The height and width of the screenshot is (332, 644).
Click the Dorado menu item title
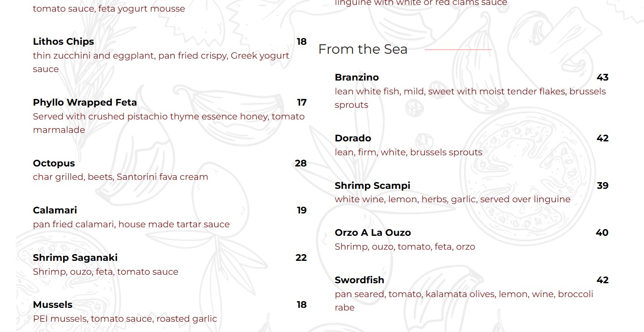pyautogui.click(x=353, y=138)
